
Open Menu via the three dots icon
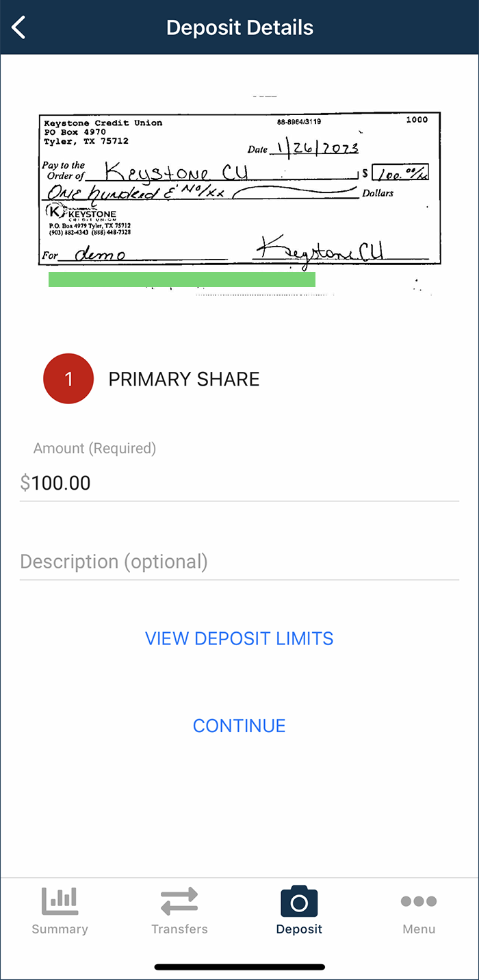[419, 901]
